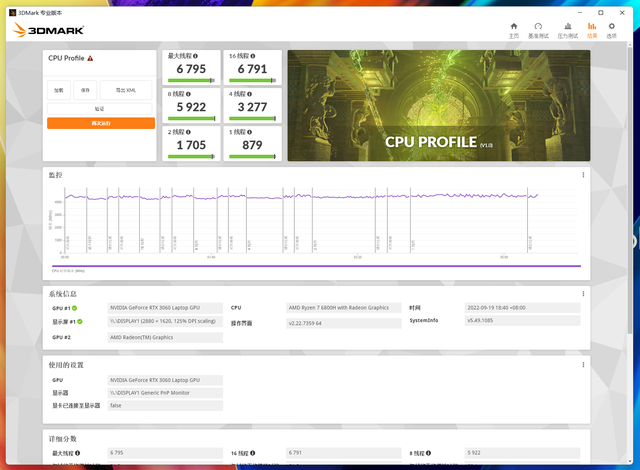Click the display value \\.\DISPLAY1 (2880 × 1620)
Screen dimensions: 640x470
coord(165,321)
